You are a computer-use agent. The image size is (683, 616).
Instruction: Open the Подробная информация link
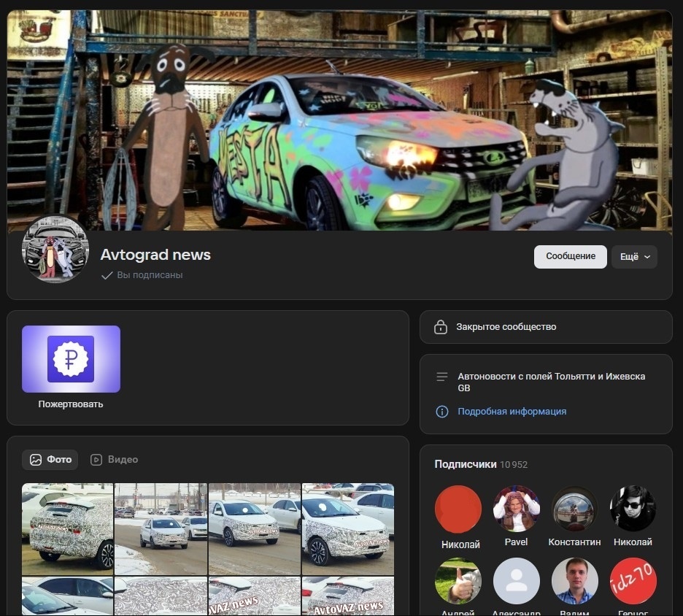pyautogui.click(x=512, y=411)
